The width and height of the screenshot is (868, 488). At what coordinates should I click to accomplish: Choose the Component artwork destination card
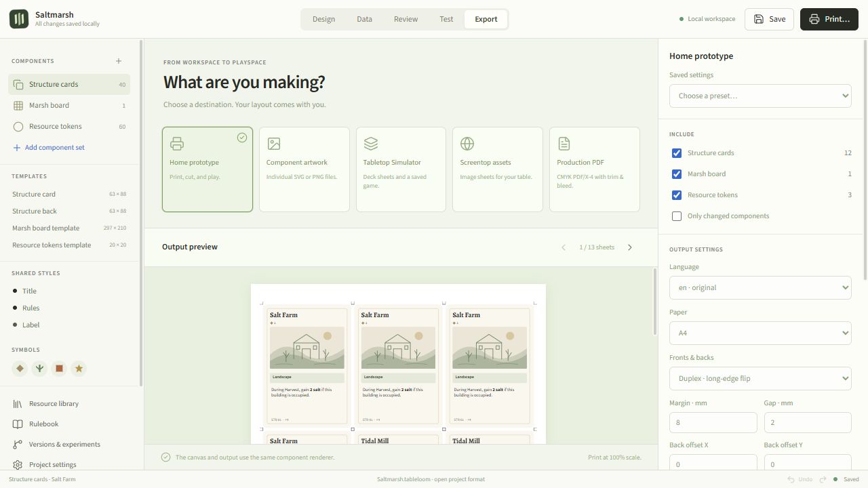click(304, 169)
